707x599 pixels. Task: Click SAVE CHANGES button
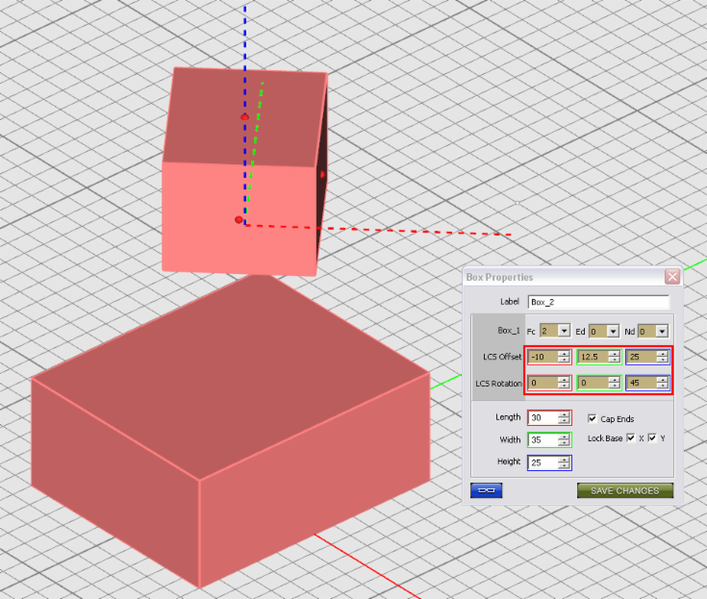[625, 490]
